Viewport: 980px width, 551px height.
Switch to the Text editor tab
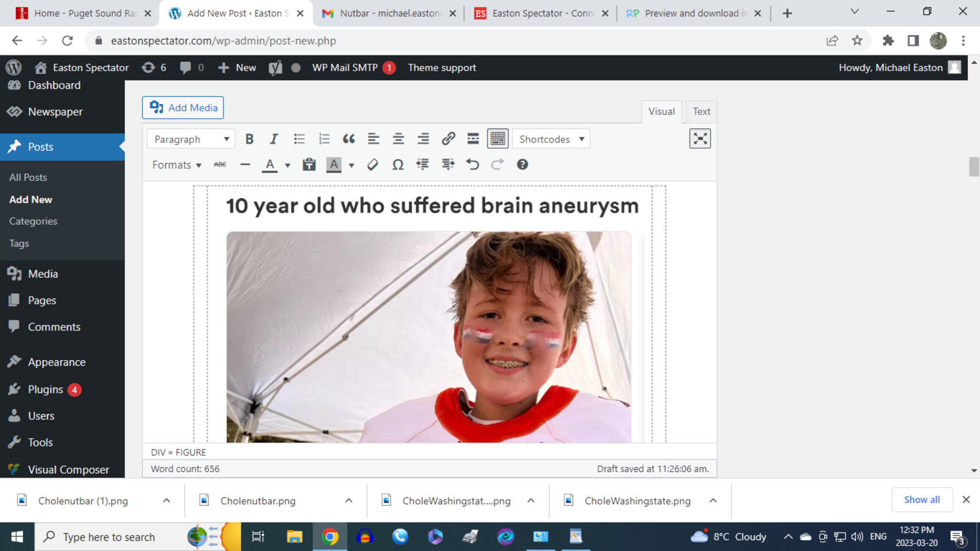coord(701,112)
